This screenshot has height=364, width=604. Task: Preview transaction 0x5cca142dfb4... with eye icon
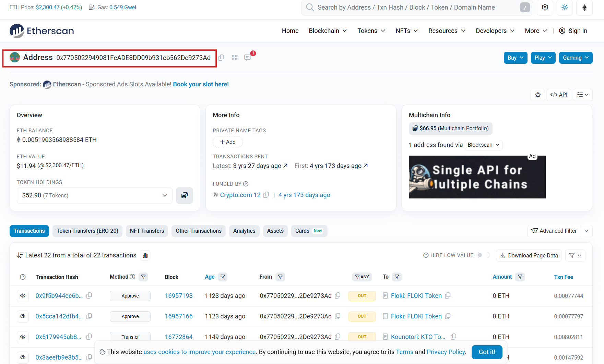pos(23,316)
